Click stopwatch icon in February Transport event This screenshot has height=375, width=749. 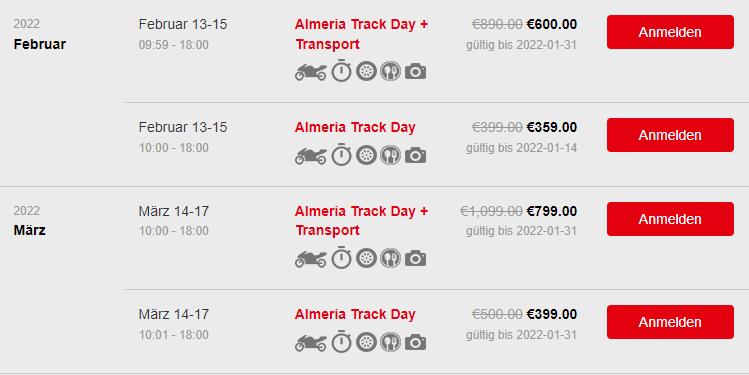pos(342,71)
